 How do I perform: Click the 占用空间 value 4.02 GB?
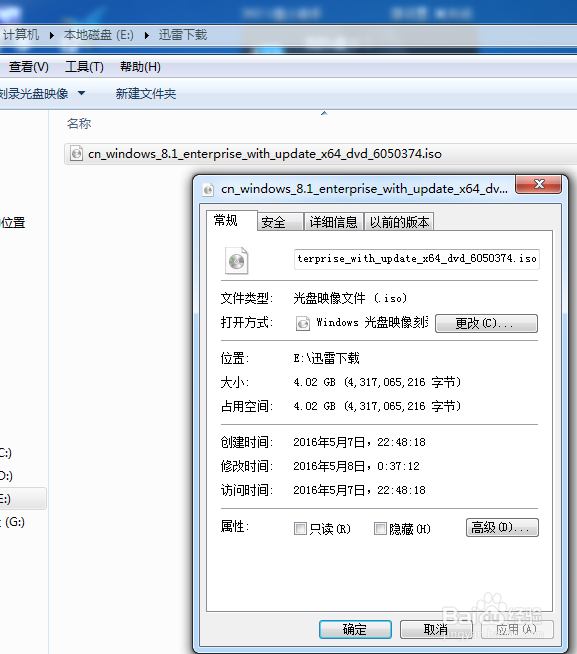pyautogui.click(x=377, y=406)
